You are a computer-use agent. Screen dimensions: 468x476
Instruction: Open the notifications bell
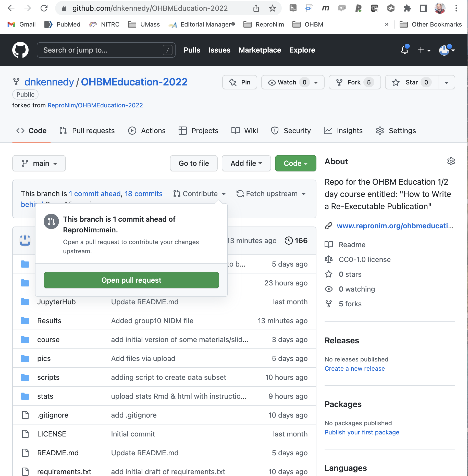coord(405,50)
